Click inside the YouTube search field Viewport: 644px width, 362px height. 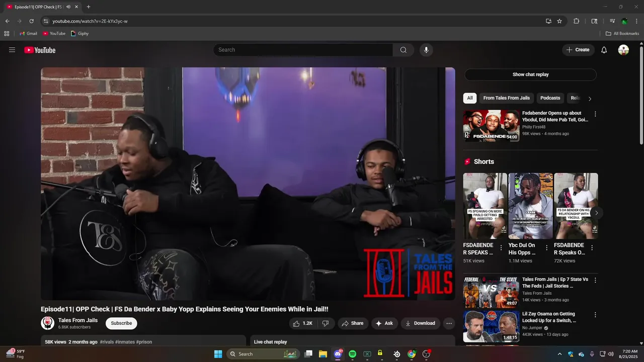(x=303, y=50)
